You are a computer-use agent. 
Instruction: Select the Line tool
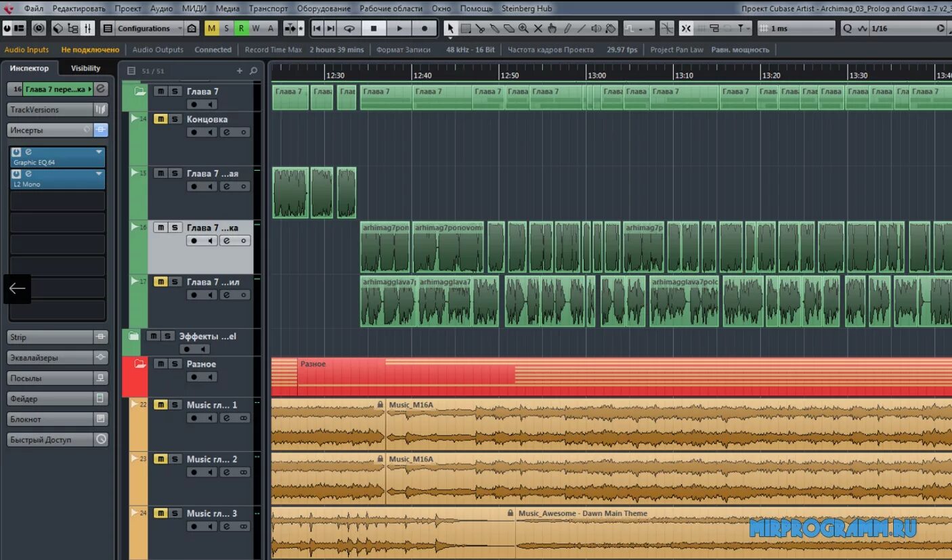pos(581,28)
